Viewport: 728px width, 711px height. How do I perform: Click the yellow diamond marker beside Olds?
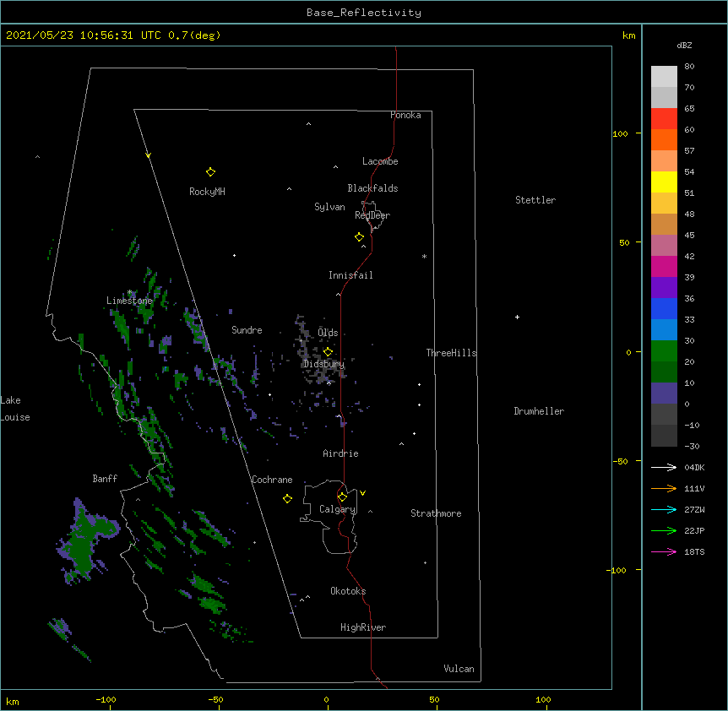tap(328, 352)
